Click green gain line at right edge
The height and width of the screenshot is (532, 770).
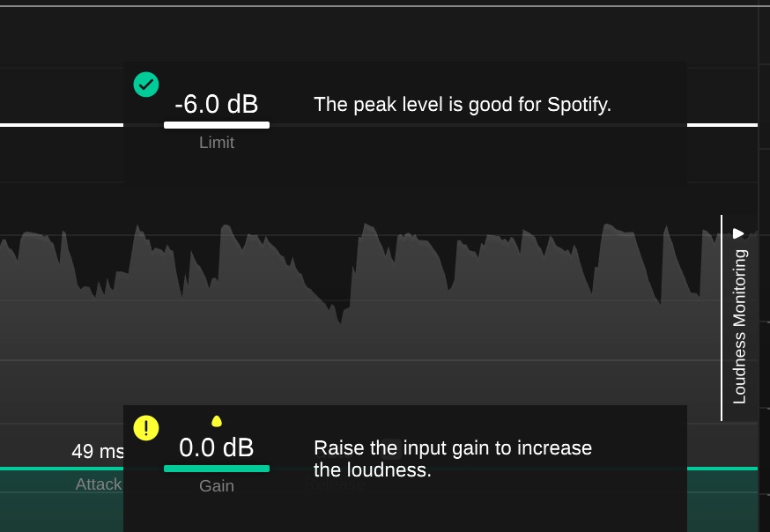[722, 469]
